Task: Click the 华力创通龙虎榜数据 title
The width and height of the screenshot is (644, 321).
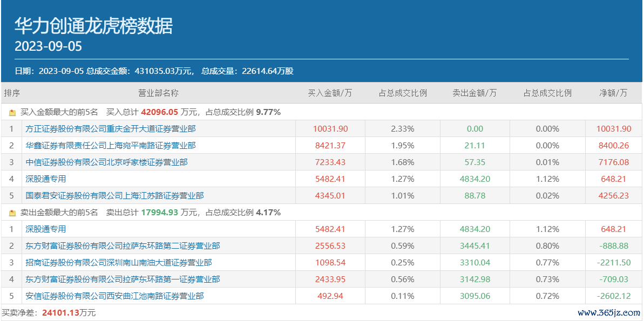Action: (x=93, y=26)
